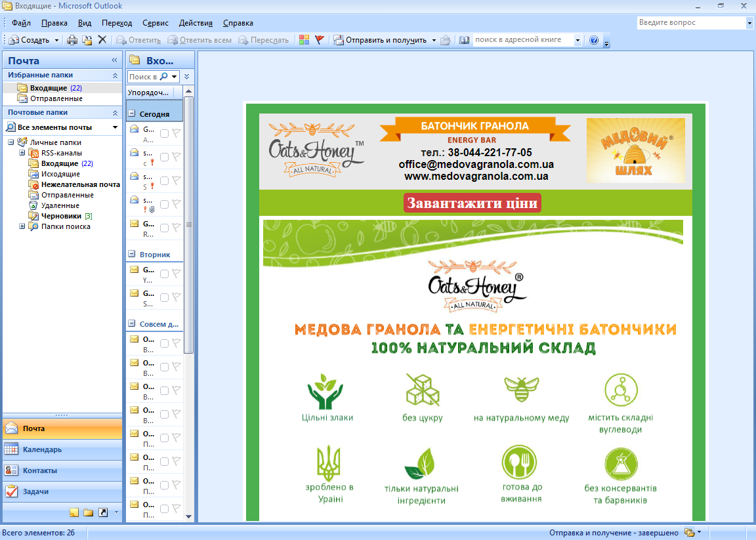Screen dimensions: 756x540
Task: Expand the Все элементы почты dropdown
Action: coord(115,127)
